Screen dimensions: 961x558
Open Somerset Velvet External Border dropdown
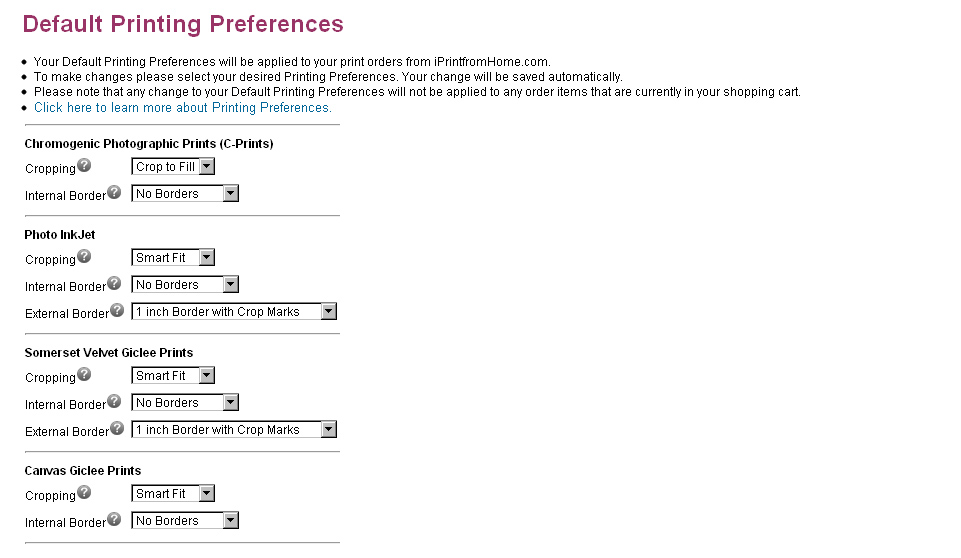pyautogui.click(x=234, y=430)
